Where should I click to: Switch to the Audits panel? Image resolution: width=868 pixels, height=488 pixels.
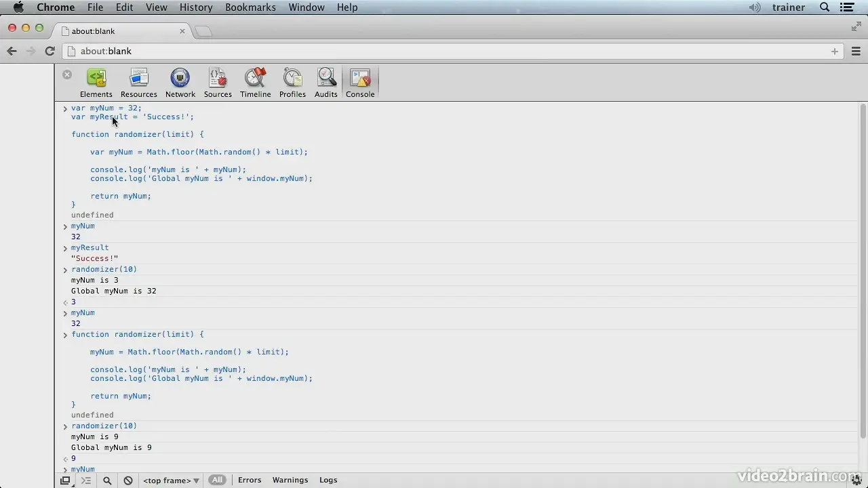point(325,83)
